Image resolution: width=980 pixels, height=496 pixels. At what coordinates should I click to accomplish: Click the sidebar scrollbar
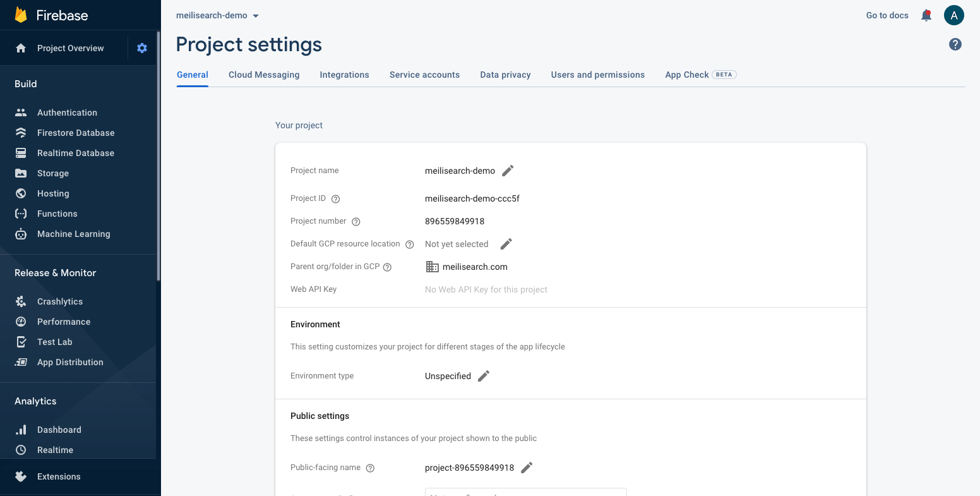[158, 155]
